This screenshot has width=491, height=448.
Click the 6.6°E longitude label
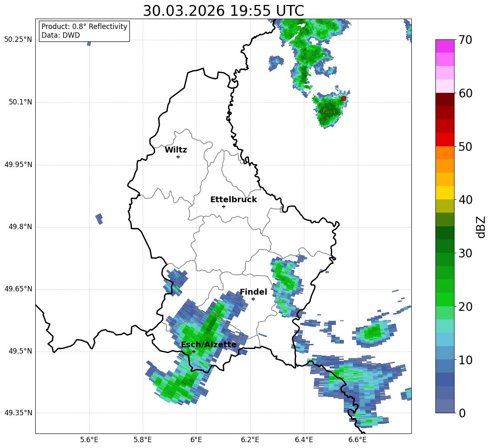(357, 440)
